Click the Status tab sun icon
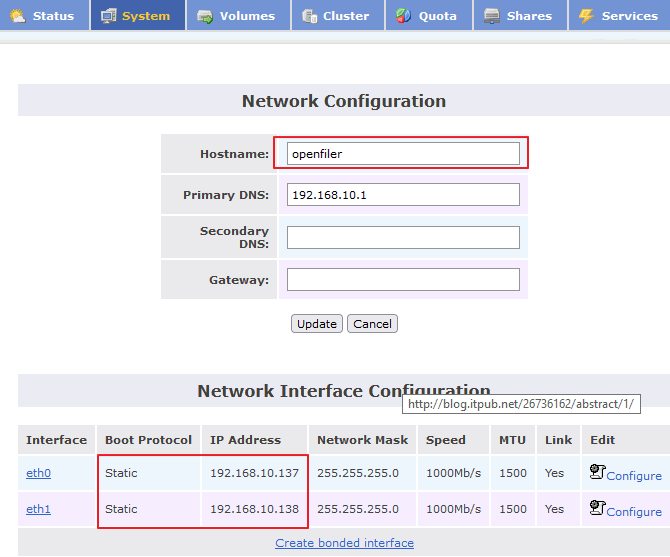The height and width of the screenshot is (557, 670). tap(18, 16)
